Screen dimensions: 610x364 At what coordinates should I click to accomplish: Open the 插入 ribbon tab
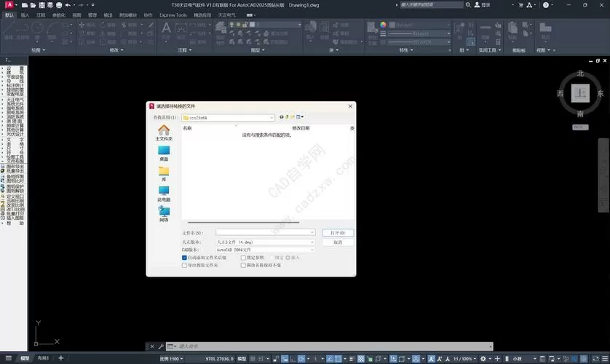pyautogui.click(x=25, y=15)
